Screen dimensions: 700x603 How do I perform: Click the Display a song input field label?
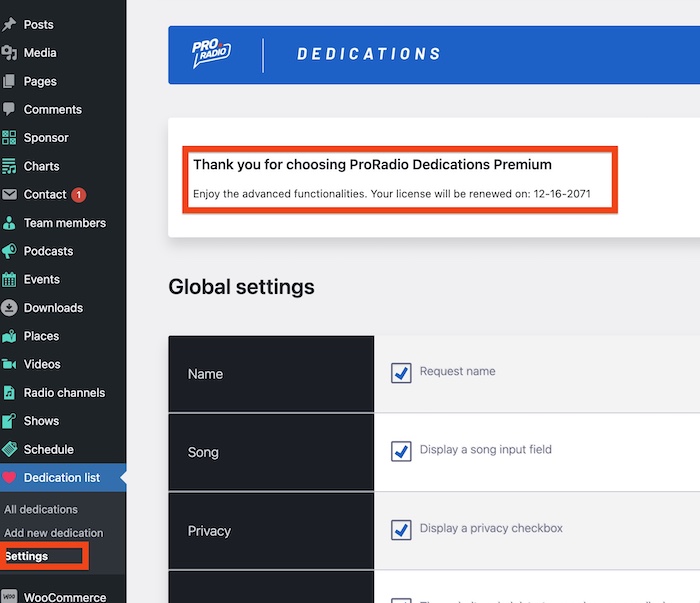pyautogui.click(x=486, y=449)
